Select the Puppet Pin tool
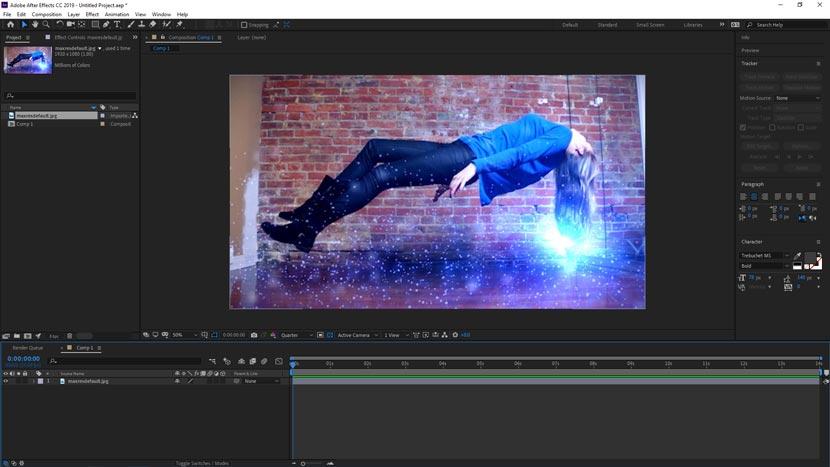The width and height of the screenshot is (830, 467). [178, 24]
